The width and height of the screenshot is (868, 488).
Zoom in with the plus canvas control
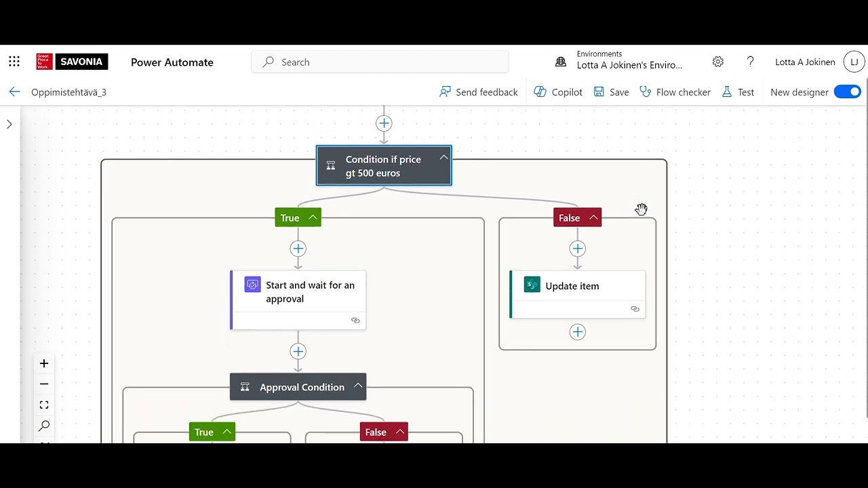point(44,363)
